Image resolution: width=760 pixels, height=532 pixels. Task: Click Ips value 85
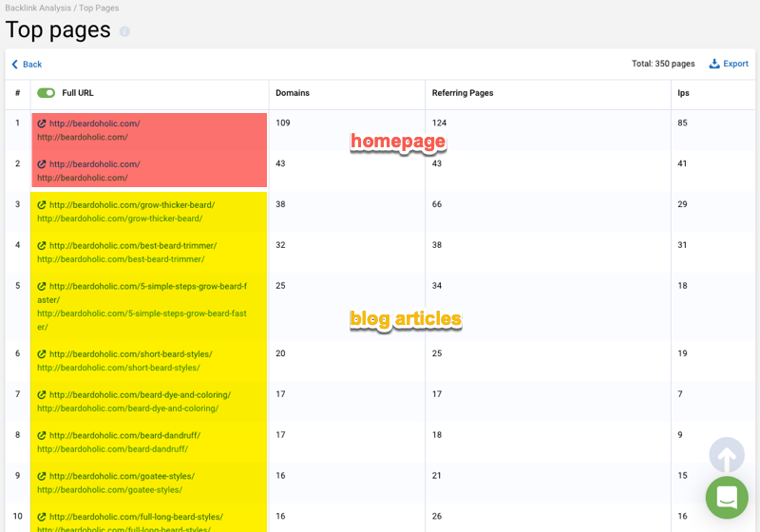tap(682, 123)
